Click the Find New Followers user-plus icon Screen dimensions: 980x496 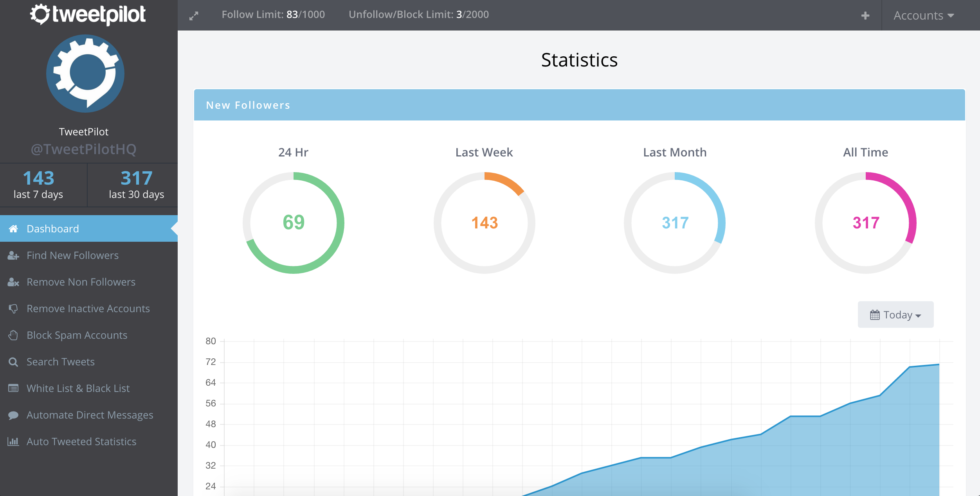point(13,255)
